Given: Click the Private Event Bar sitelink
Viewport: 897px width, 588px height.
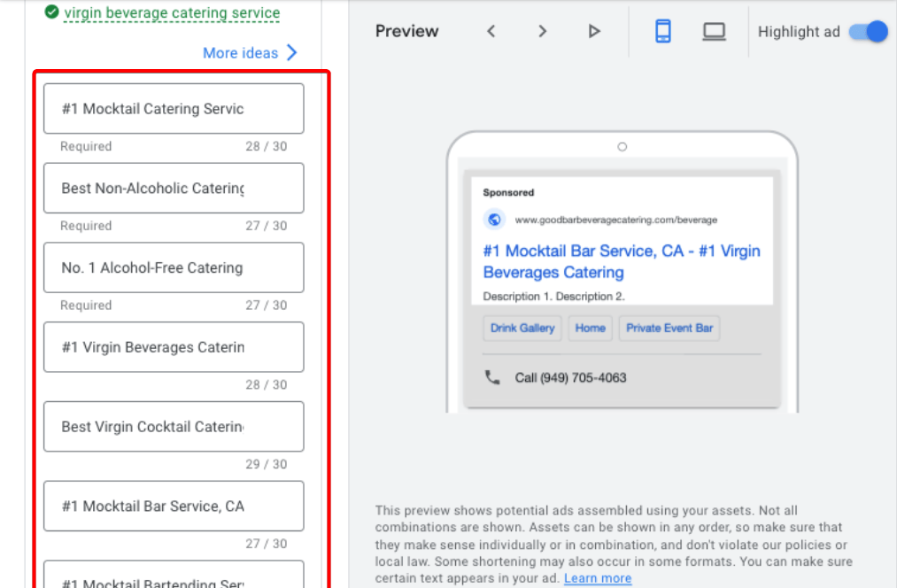Looking at the screenshot, I should pyautogui.click(x=669, y=328).
